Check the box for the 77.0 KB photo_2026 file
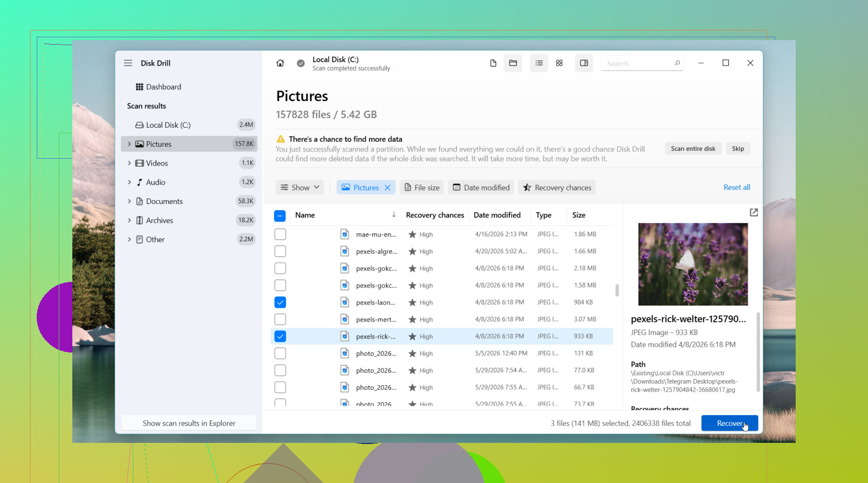The width and height of the screenshot is (868, 483). 280,371
